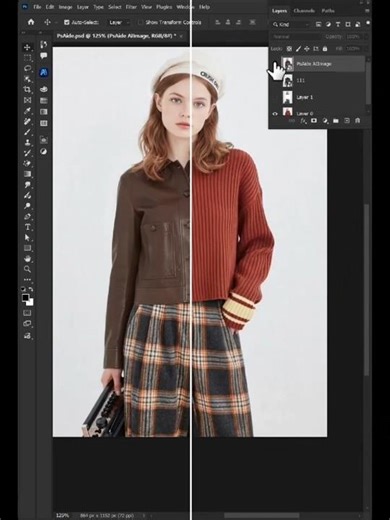Select the History Brush tool
390x520 pixels.
coord(27,153)
